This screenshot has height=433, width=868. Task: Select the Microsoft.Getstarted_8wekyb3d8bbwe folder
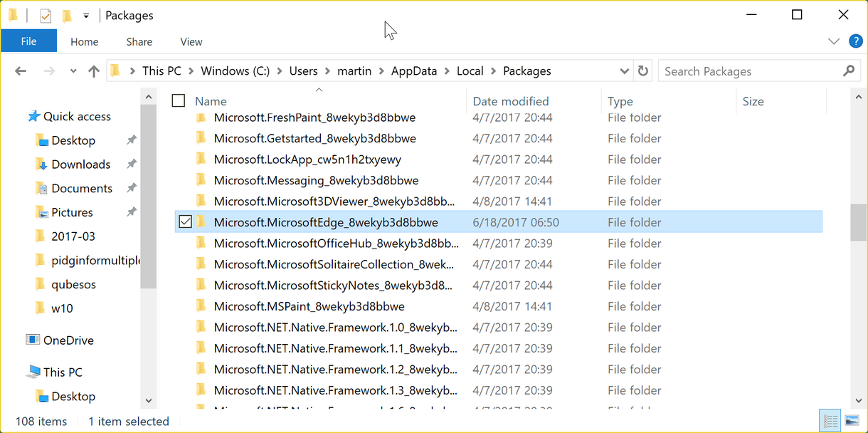(x=315, y=138)
